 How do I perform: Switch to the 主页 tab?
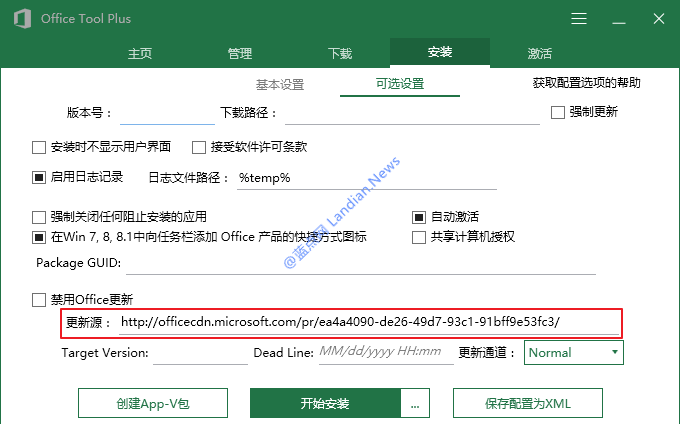140,53
